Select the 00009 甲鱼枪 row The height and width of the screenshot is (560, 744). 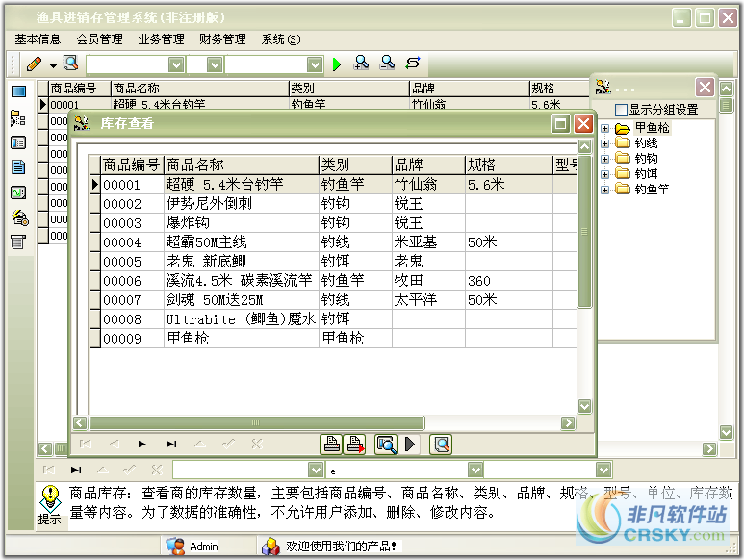tap(333, 339)
